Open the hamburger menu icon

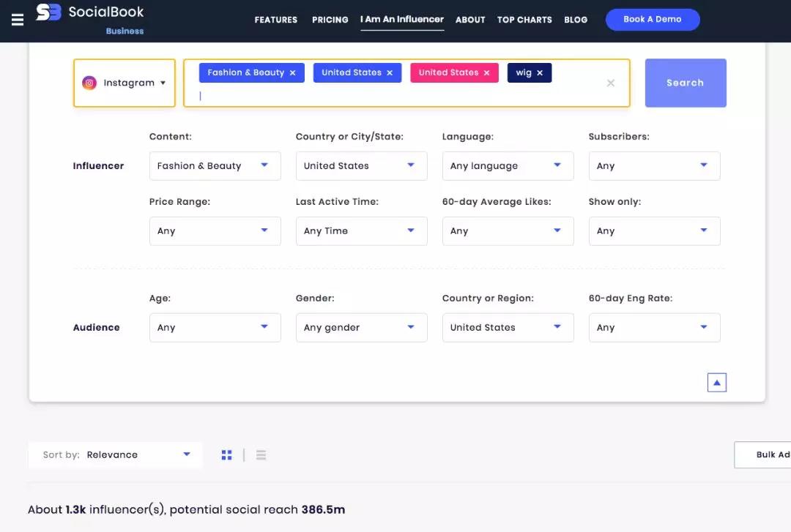(18, 20)
